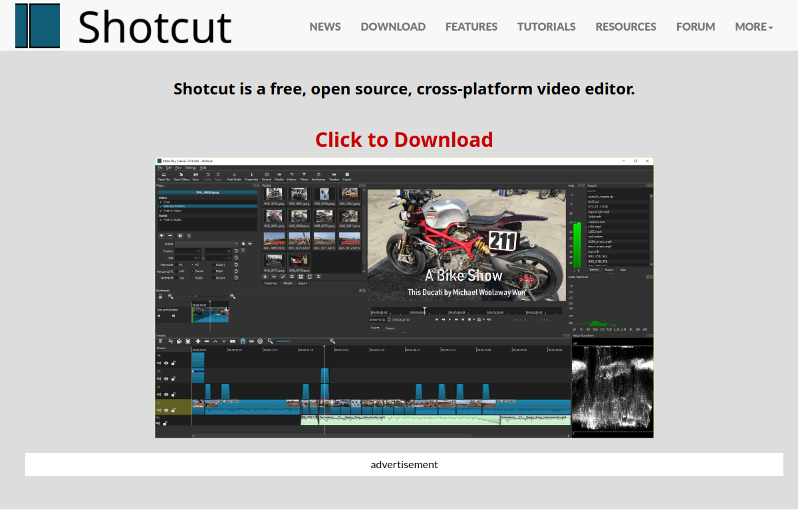
Task: Add a filter with the plus icon
Action: click(161, 235)
